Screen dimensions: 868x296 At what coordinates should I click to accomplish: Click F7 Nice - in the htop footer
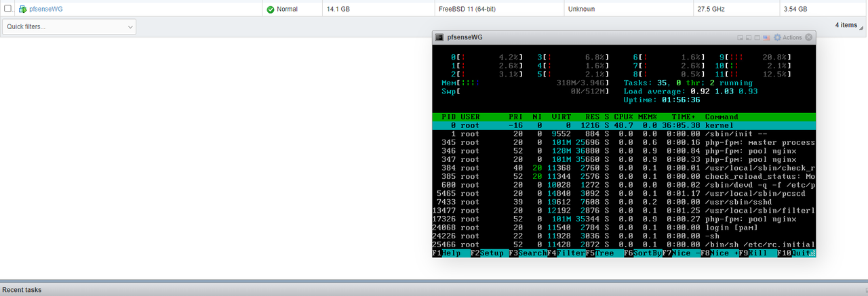point(681,253)
